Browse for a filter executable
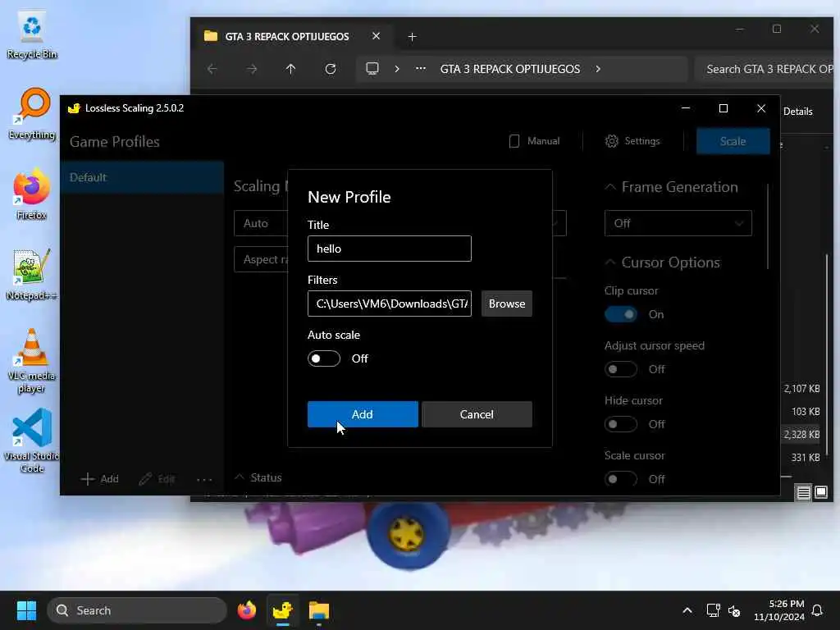Image resolution: width=840 pixels, height=630 pixels. coord(507,304)
